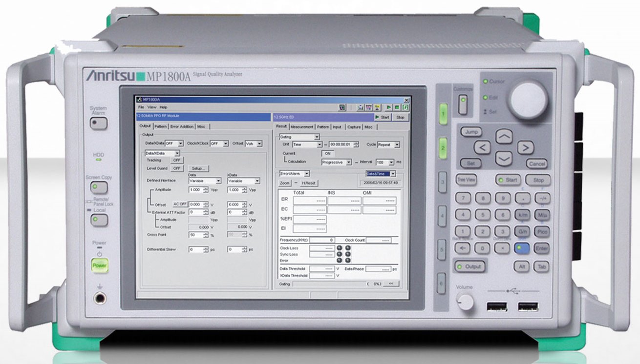Click the Cross Point value field
Viewport: 640px width, 364px height.
196,235
